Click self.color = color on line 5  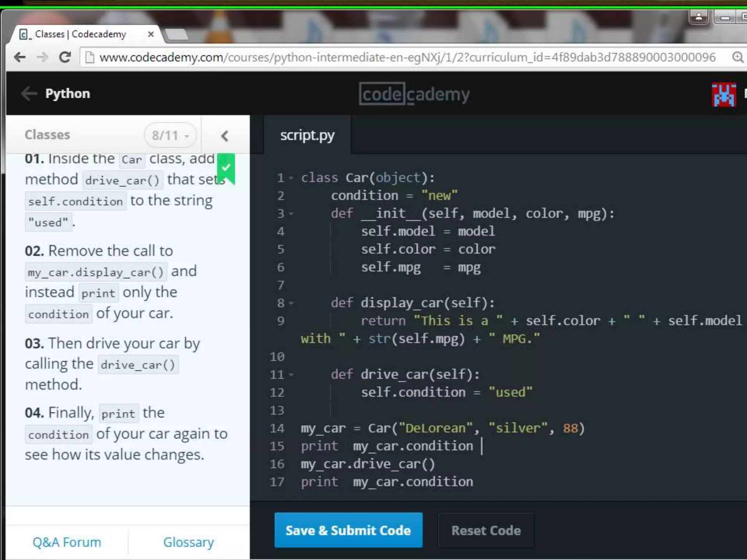(x=428, y=249)
